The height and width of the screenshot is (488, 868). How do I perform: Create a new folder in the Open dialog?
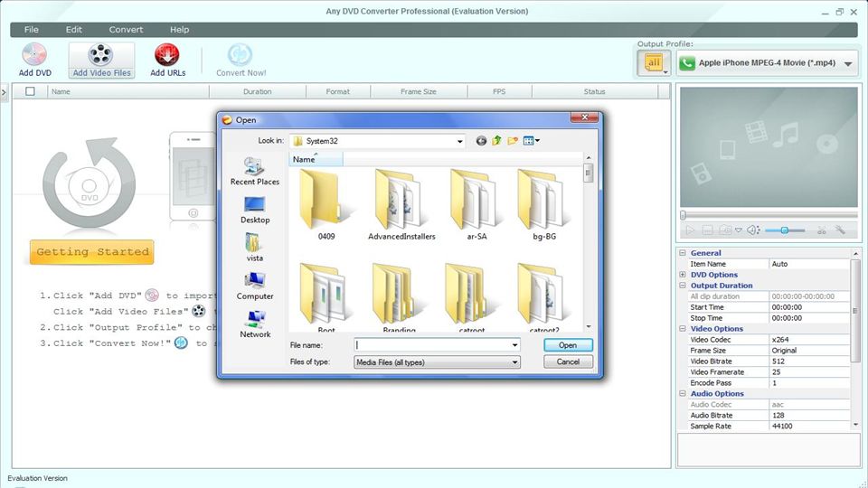513,141
